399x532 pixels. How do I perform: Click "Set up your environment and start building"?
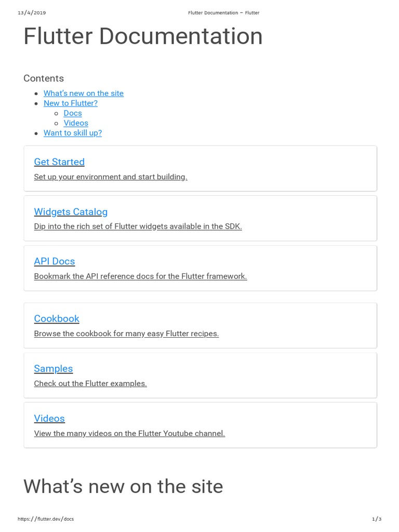[110, 177]
